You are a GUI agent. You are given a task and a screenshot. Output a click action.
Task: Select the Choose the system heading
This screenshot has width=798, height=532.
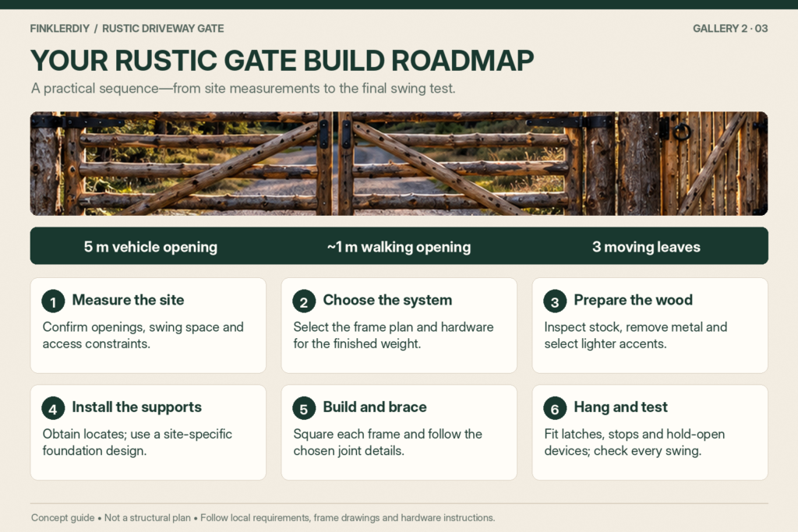click(x=387, y=300)
